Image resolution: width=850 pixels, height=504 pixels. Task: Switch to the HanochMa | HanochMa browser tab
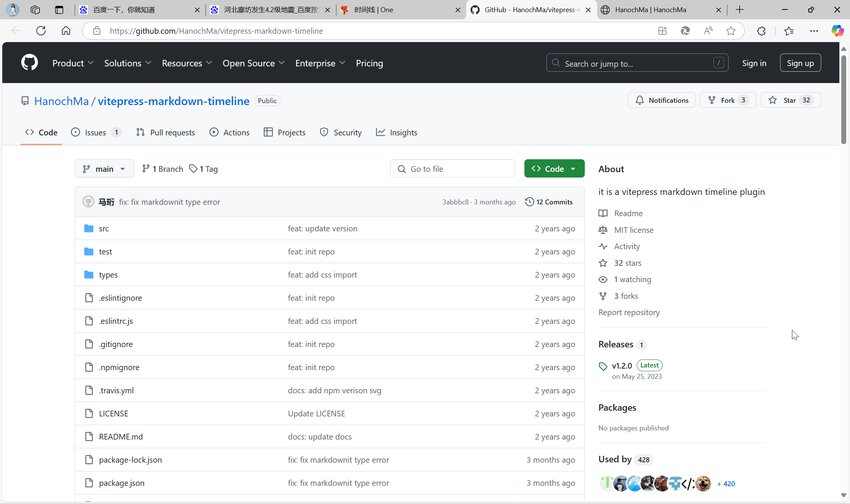(661, 10)
